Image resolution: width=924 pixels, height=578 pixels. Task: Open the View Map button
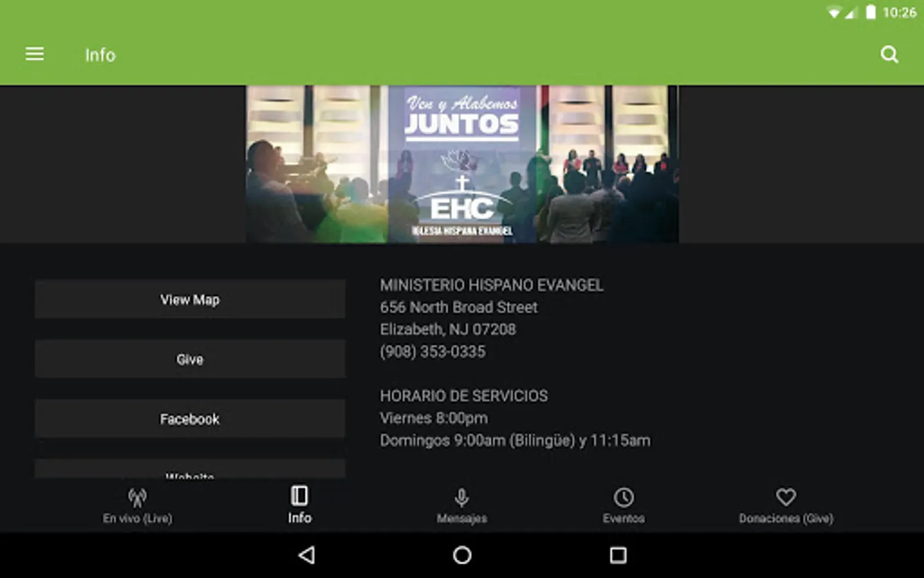190,299
